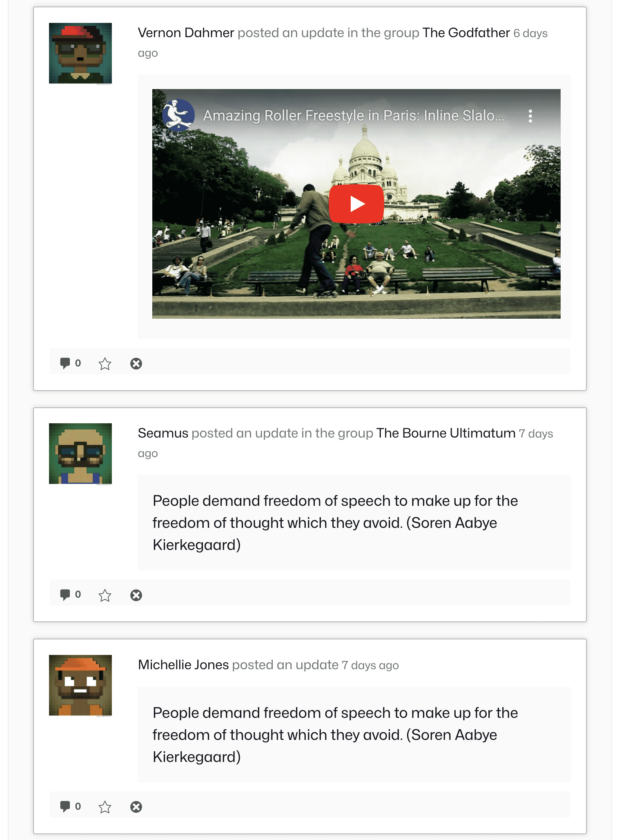
Task: Open The Bourne Ultimatum group link
Action: click(446, 433)
